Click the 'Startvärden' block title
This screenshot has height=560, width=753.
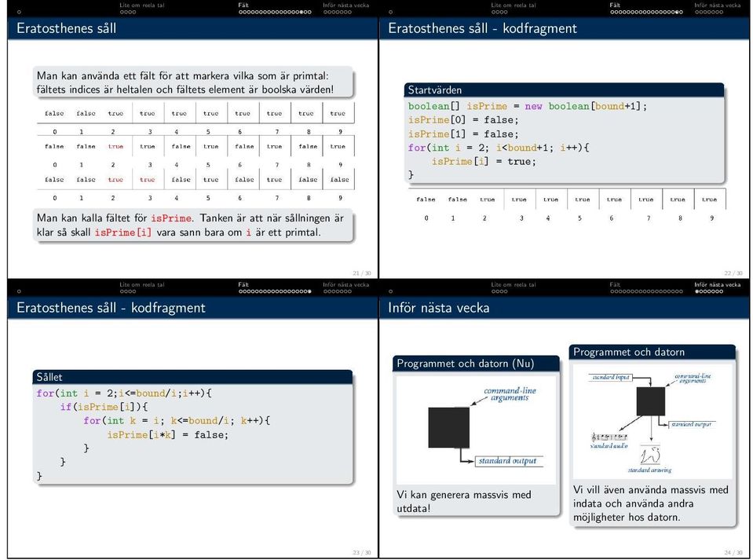pos(435,90)
